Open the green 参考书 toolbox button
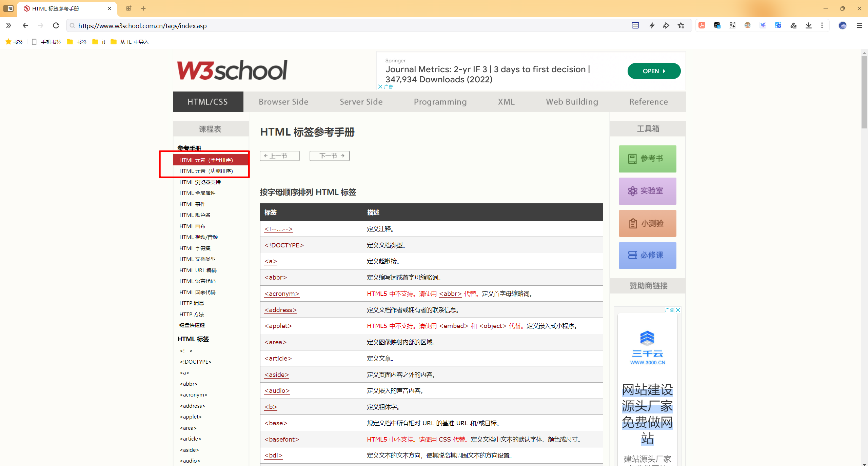 (x=647, y=159)
